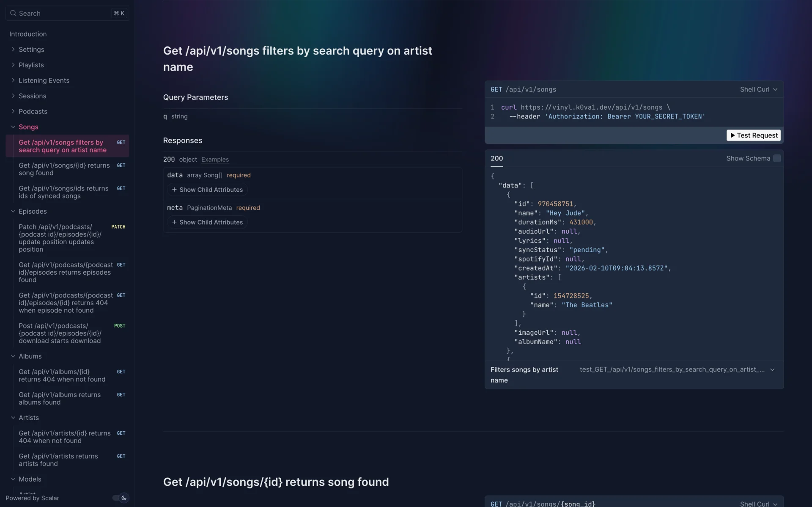Expand Listening Events chevron
The height and width of the screenshot is (507, 812).
click(13, 80)
